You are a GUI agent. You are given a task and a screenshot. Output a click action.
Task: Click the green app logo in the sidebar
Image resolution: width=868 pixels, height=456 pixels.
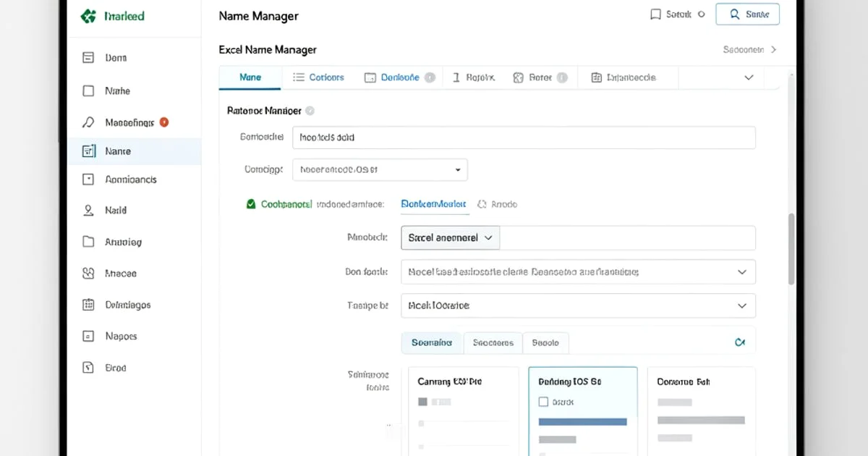89,14
